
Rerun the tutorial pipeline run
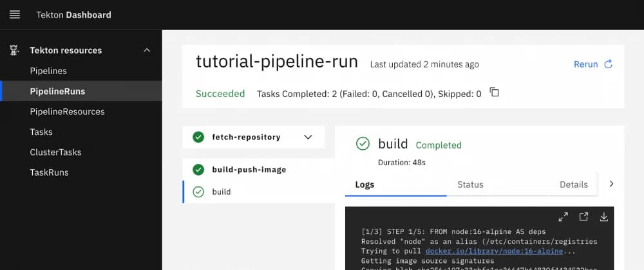(x=592, y=64)
